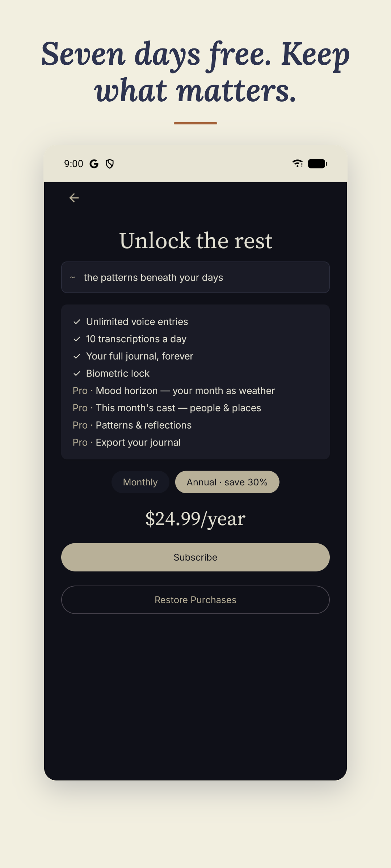Tap Pro Patterns & reflections row

coord(132,425)
